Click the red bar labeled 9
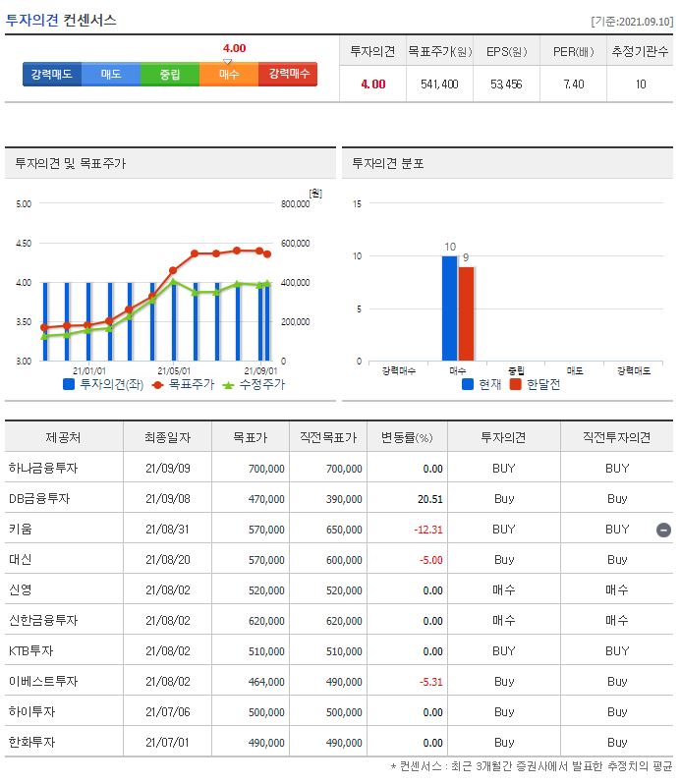Image resolution: width=680 pixels, height=784 pixels. (x=466, y=313)
